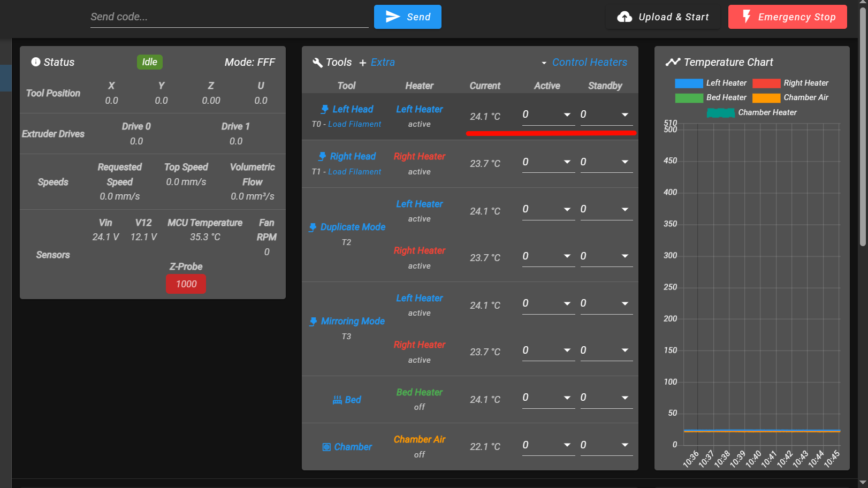Viewport: 868px width, 488px height.
Task: Click the Temperature Chart line icon
Action: [673, 62]
